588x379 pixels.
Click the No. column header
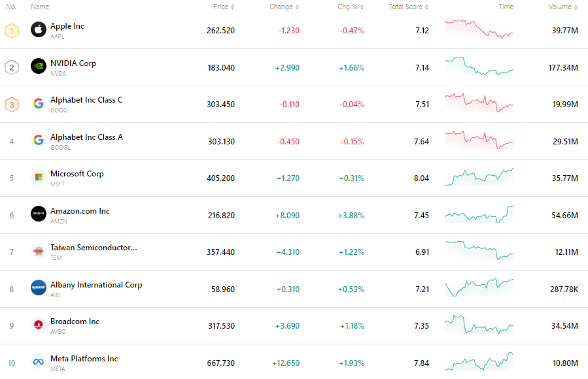tap(11, 7)
